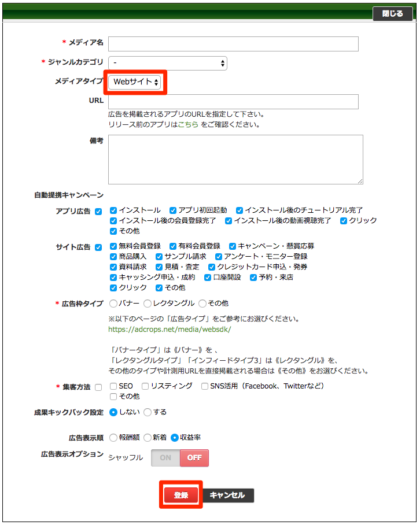Switch shuffle option to OFF
The image size is (420, 525).
[194, 458]
